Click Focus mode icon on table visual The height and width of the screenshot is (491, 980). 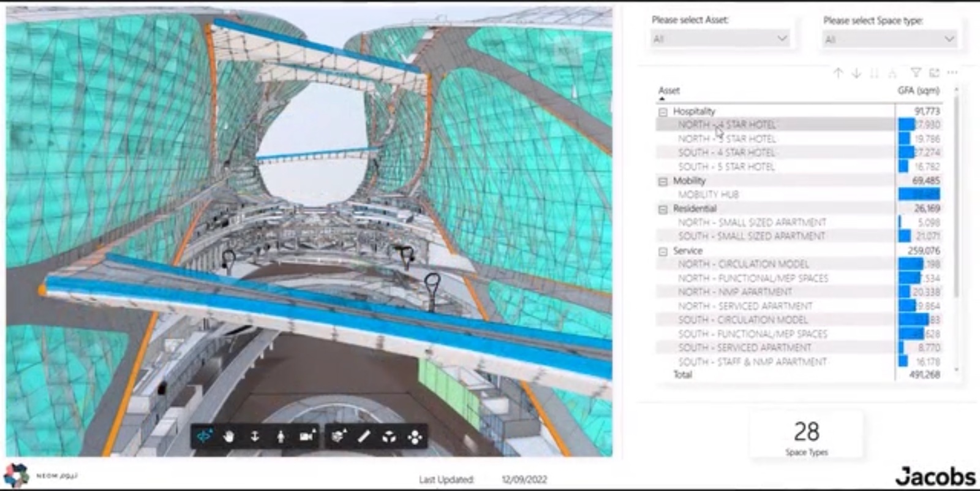click(934, 73)
